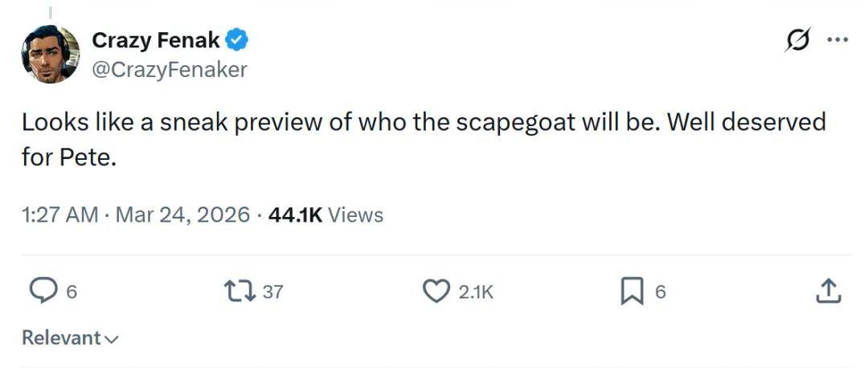
Task: Click the blue verified badge
Action: [x=236, y=39]
